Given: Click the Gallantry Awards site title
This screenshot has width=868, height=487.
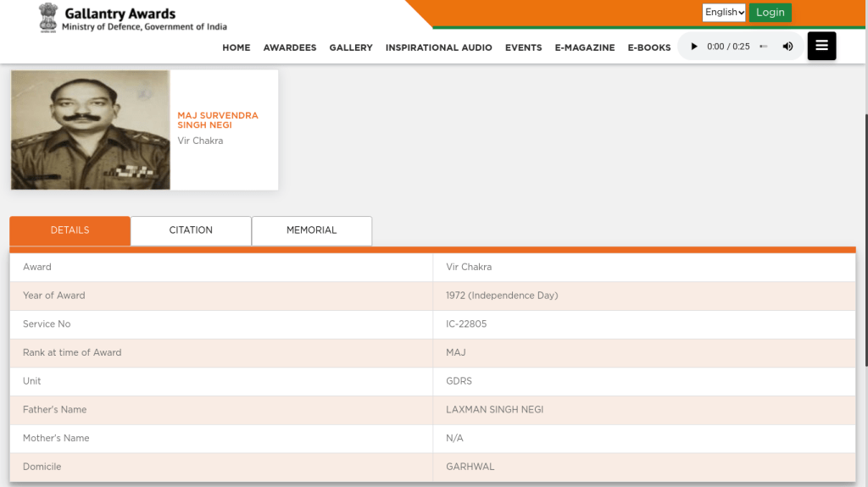Looking at the screenshot, I should click(120, 14).
